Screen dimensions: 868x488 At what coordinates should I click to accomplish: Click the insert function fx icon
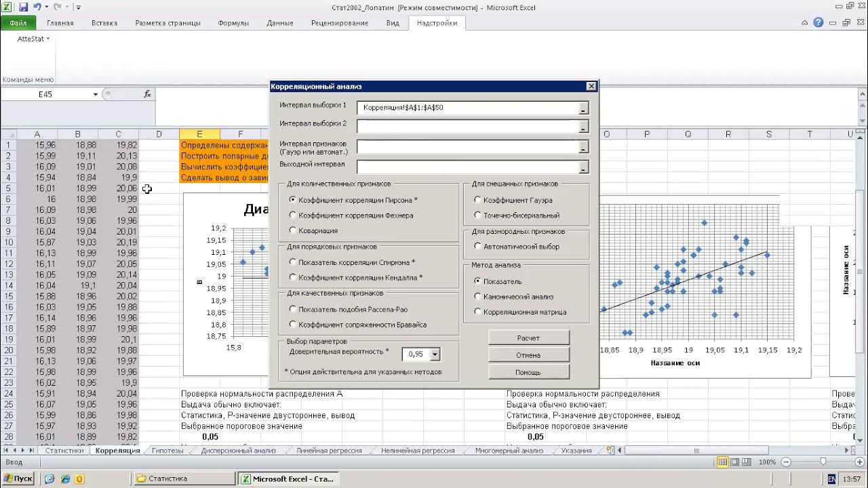[x=147, y=94]
